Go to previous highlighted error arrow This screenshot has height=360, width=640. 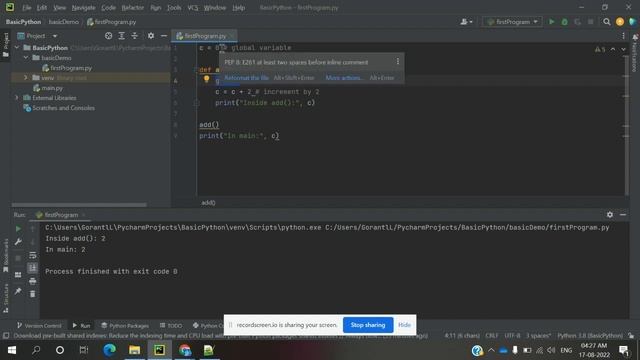pos(613,49)
